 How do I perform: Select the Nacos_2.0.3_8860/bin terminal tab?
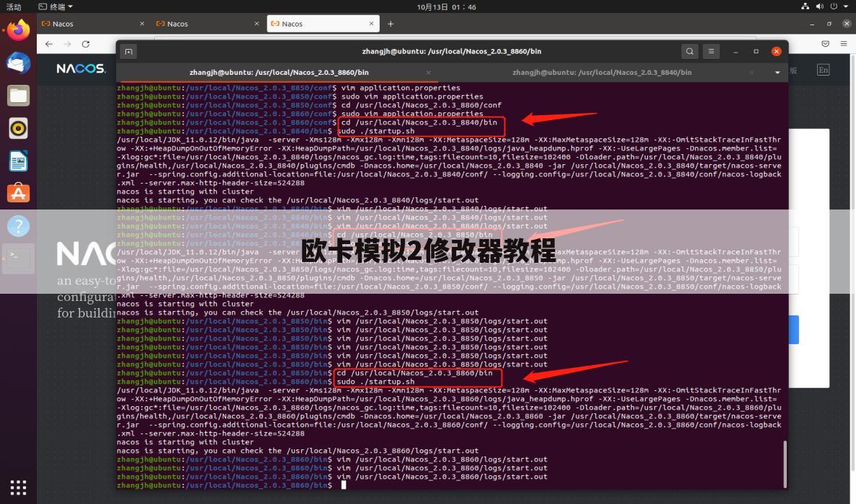pyautogui.click(x=279, y=73)
